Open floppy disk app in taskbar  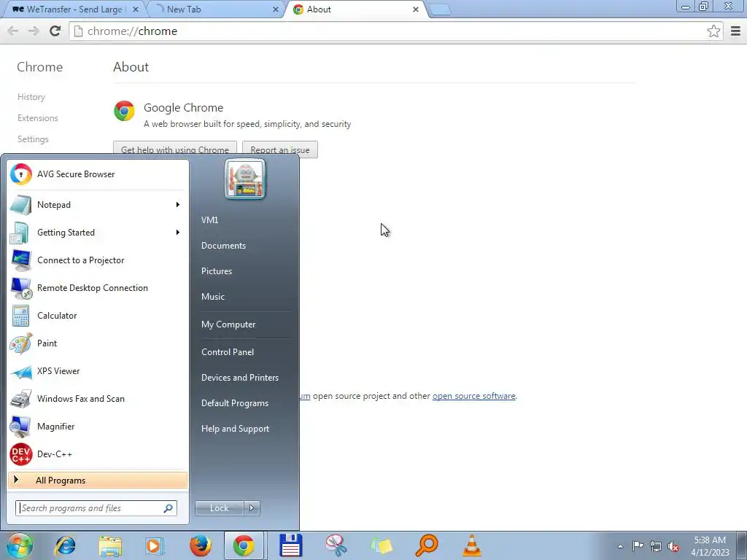point(290,545)
